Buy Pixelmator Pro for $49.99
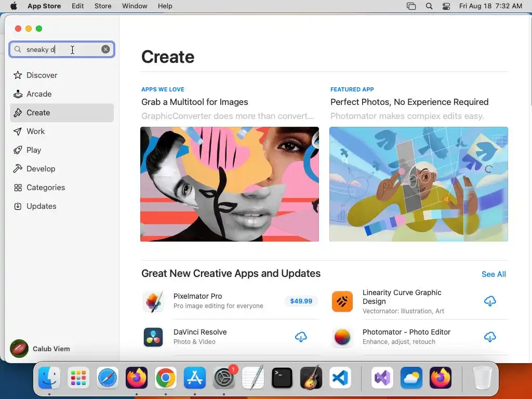This screenshot has height=399, width=532. click(301, 301)
